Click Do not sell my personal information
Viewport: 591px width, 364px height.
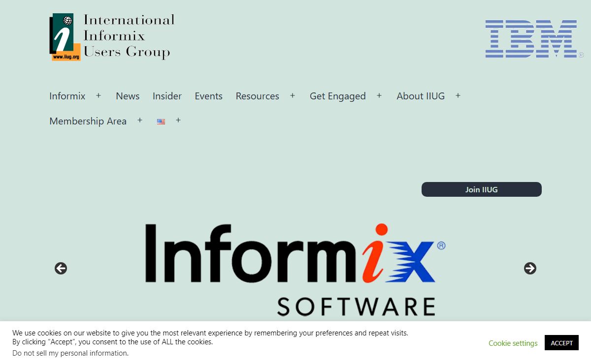click(x=70, y=353)
